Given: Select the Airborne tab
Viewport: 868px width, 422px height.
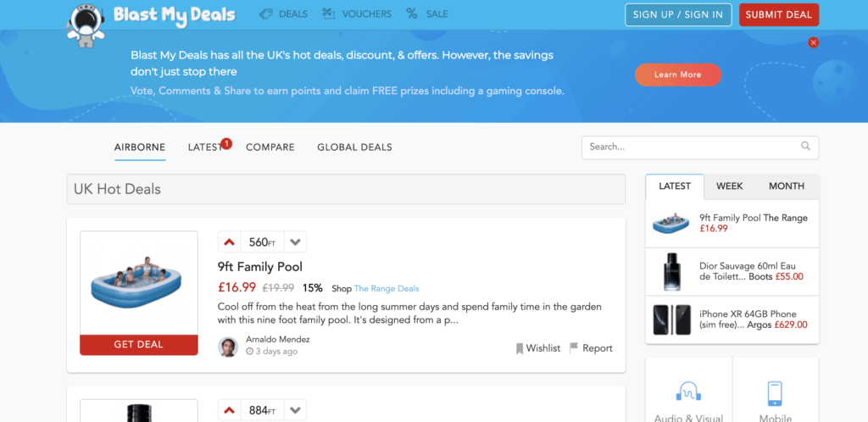Looking at the screenshot, I should [x=140, y=147].
